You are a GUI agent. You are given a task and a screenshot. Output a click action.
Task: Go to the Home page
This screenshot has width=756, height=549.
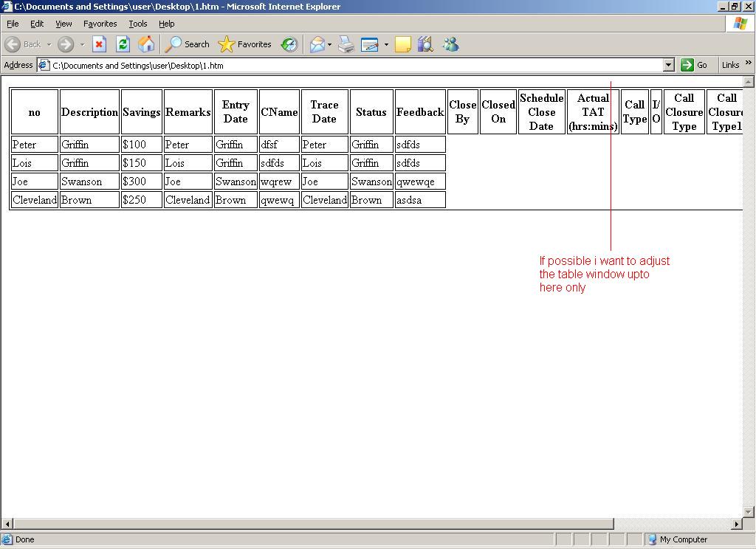click(x=146, y=44)
